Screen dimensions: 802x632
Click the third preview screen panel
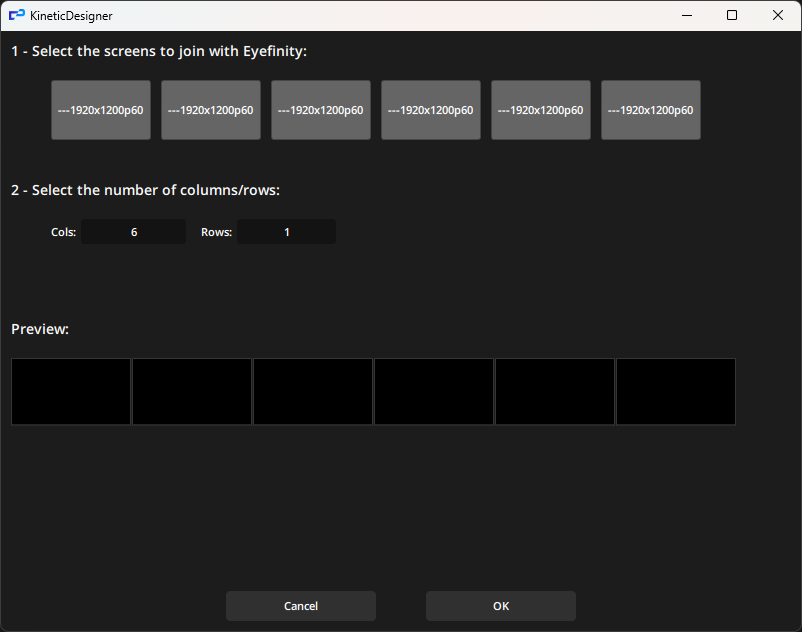[x=312, y=391]
